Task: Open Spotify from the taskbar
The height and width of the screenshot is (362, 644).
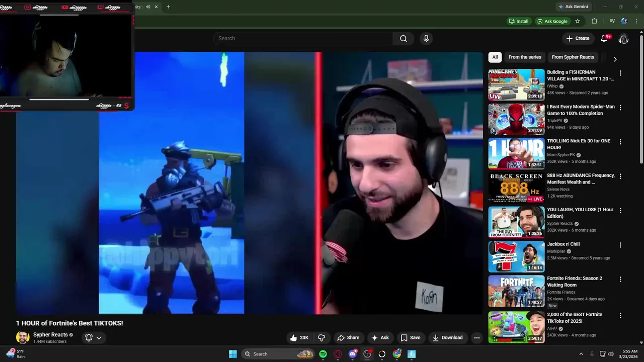Action: [x=323, y=354]
